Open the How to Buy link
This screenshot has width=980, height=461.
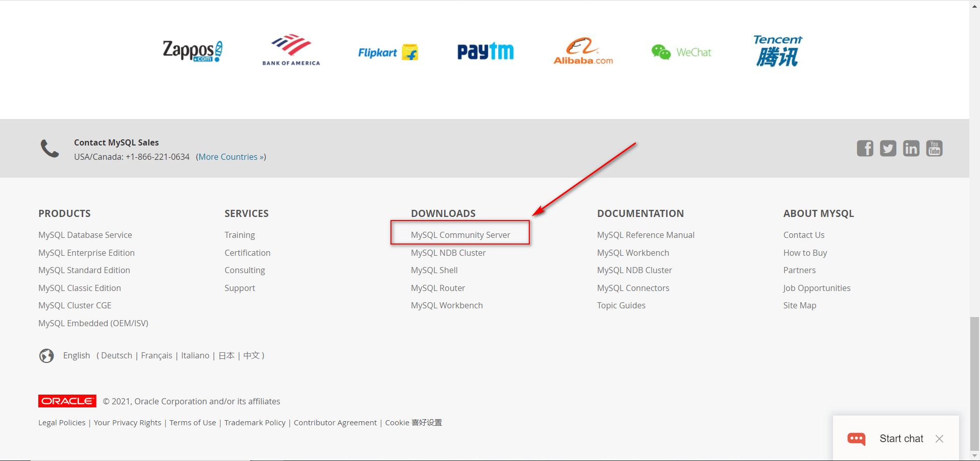click(805, 253)
